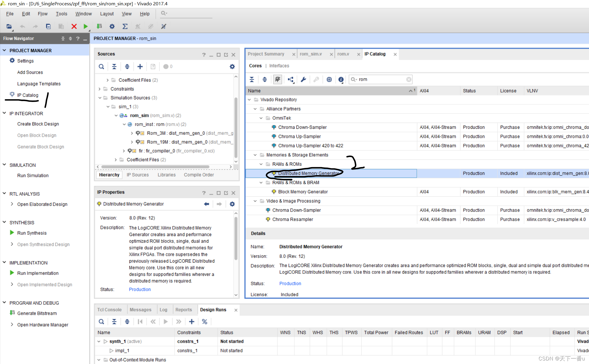589x364 pixels.
Task: Click Production status link in Details
Action: [x=290, y=284]
